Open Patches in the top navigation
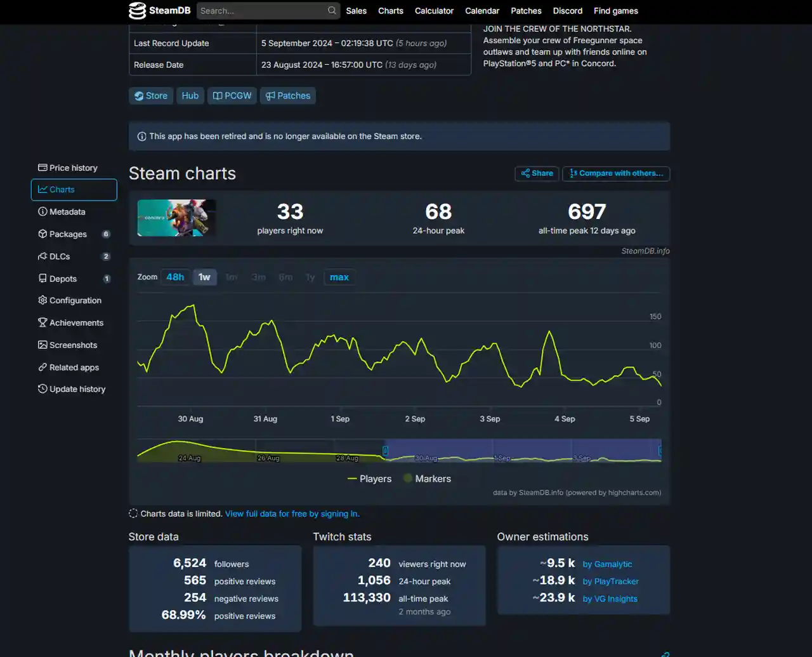The image size is (812, 657). pos(526,11)
